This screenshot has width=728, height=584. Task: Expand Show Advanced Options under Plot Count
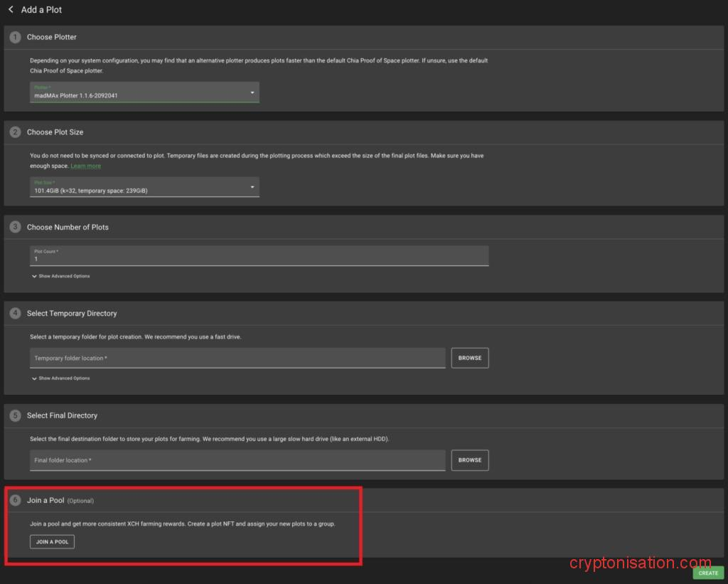(61, 276)
